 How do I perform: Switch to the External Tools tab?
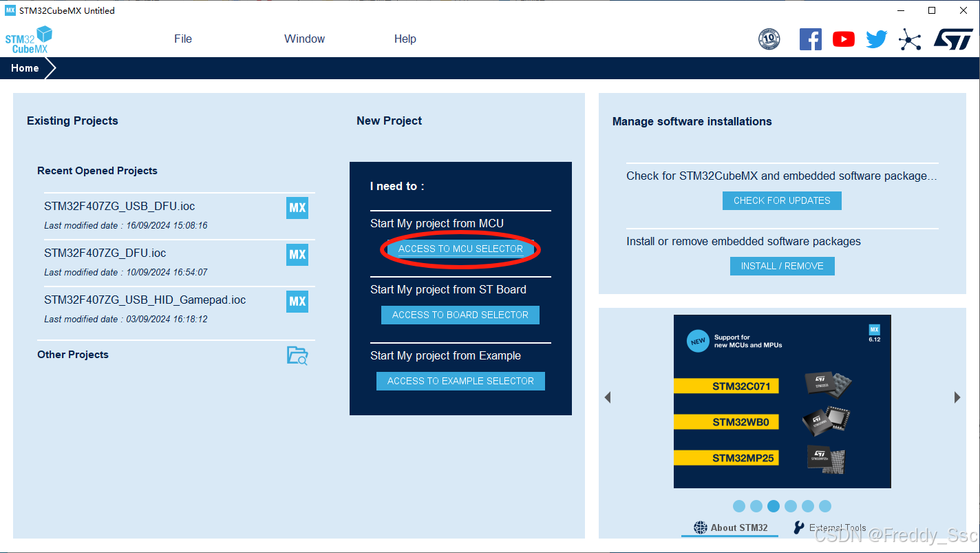click(829, 528)
